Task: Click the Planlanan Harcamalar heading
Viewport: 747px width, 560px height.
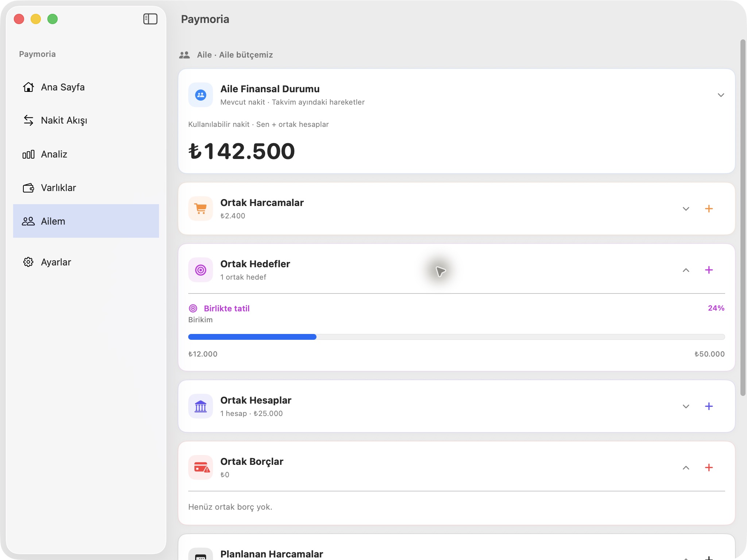Action: 272,554
